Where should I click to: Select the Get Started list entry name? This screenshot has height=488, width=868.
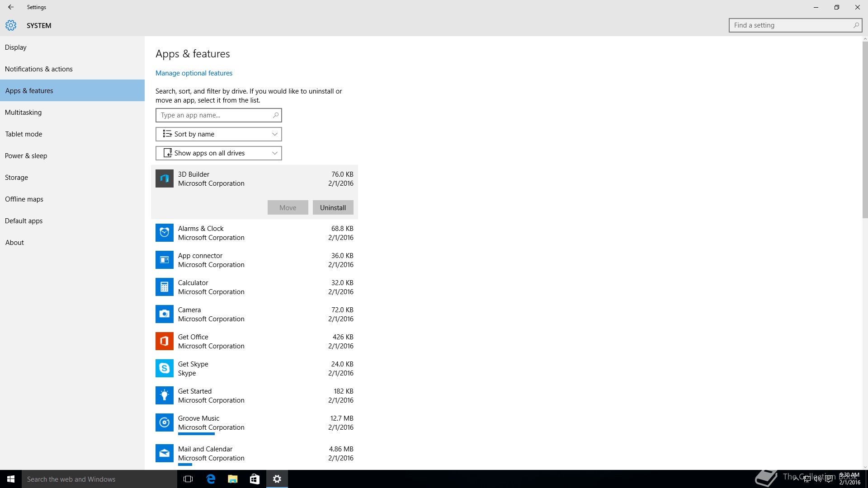point(195,391)
